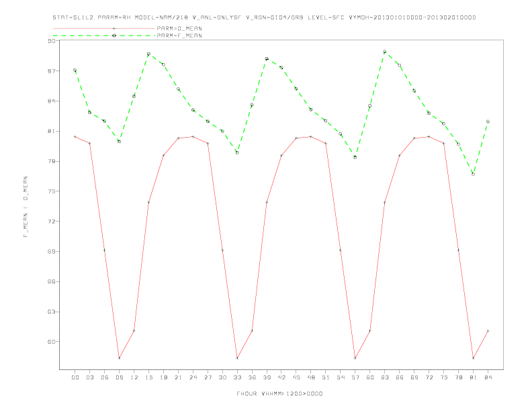Viewport: 532px width, 411px height.
Task: Click the x-axis tick label 39
Action: (x=267, y=377)
